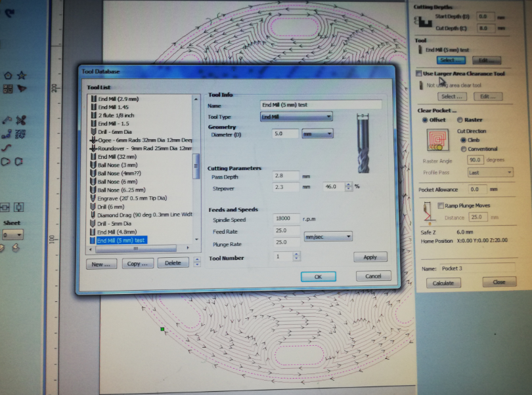The height and width of the screenshot is (395, 532).
Task: Click the Pass Depth field
Action: coord(286,176)
